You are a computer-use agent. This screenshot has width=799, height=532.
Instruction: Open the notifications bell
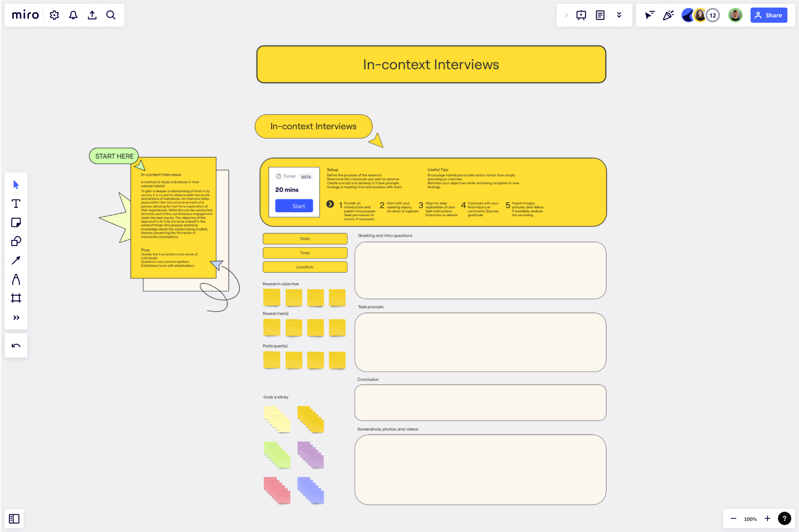point(73,15)
